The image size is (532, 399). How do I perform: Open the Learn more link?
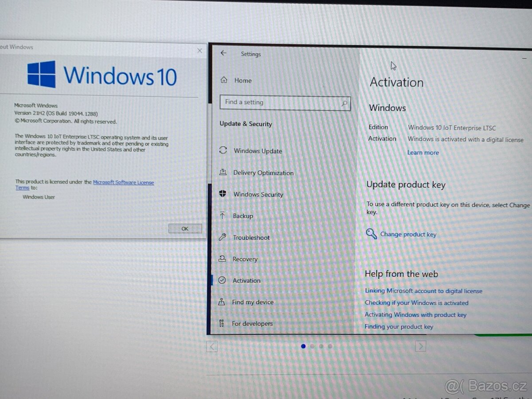point(423,153)
